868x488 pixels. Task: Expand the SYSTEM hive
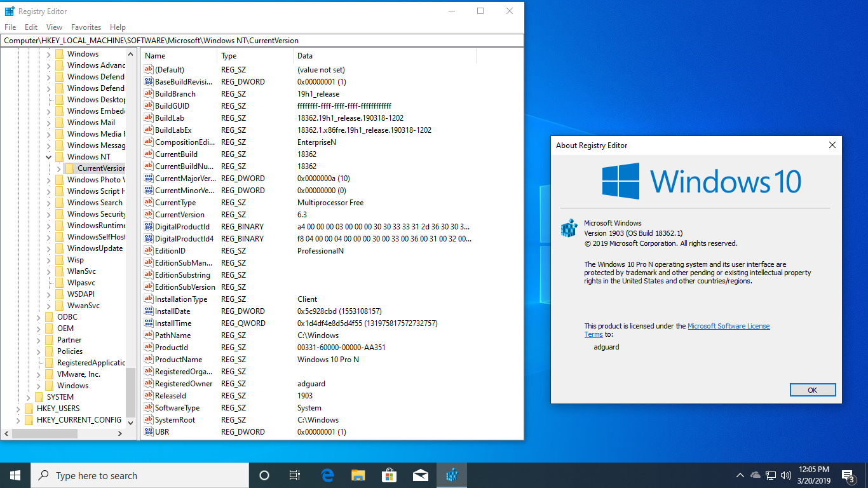(28, 397)
